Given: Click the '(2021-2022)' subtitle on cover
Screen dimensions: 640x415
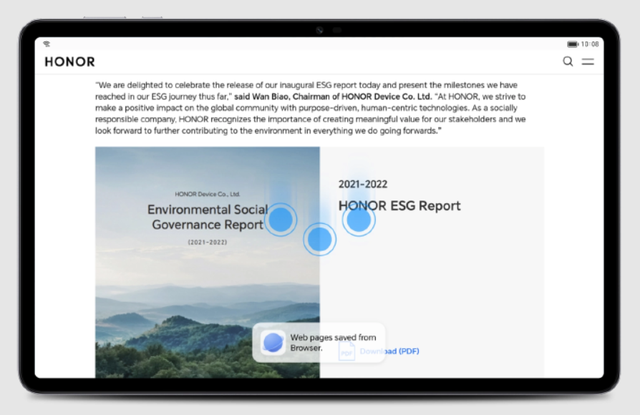Looking at the screenshot, I should click(x=207, y=242).
